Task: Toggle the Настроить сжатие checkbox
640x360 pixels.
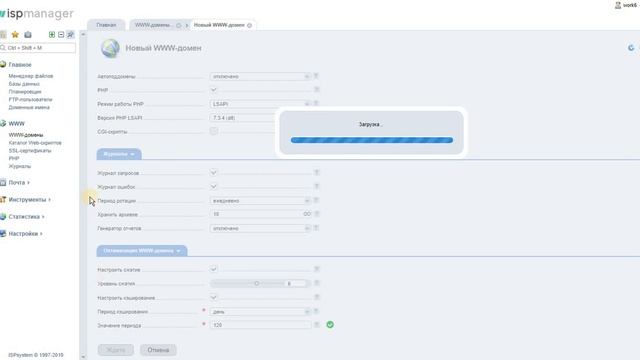Action: pos(213,269)
